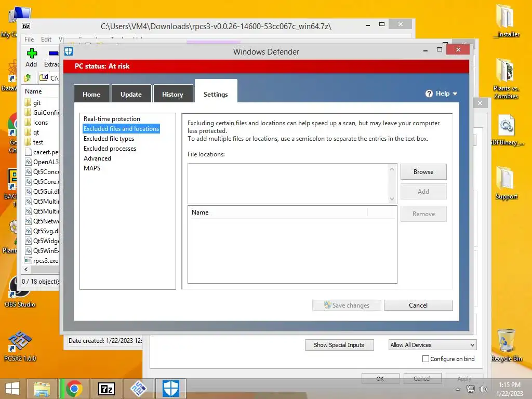The height and width of the screenshot is (399, 532).
Task: Open the DFBinary desktop file icon
Action: pyautogui.click(x=507, y=130)
